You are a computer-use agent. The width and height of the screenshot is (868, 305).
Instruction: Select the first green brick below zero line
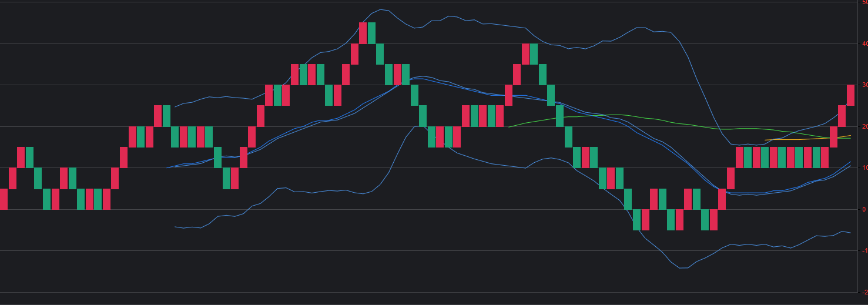(636, 219)
